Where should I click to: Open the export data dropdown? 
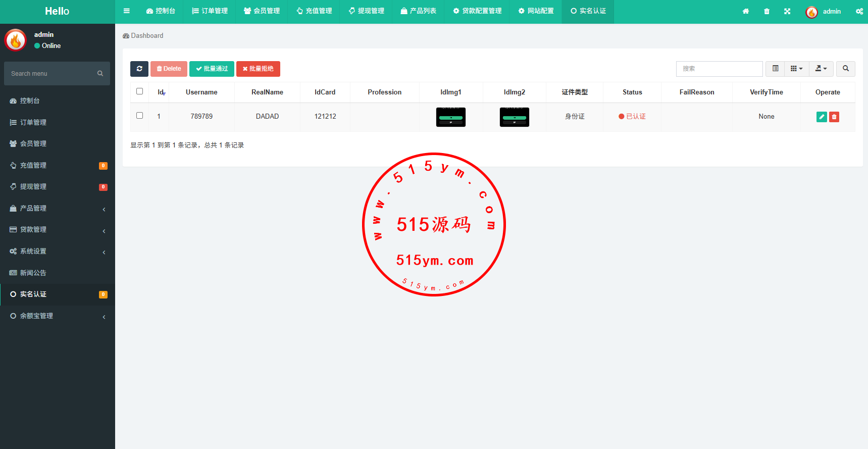821,69
